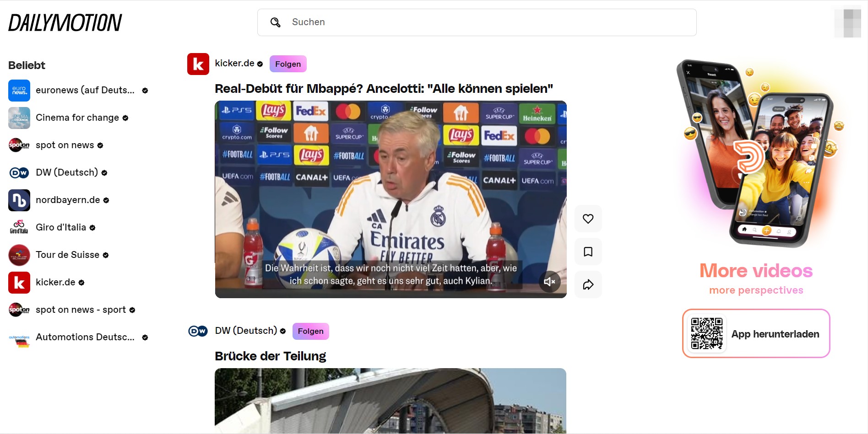Click kicker.de logo in Beliebt list
868x434 pixels.
19,283
